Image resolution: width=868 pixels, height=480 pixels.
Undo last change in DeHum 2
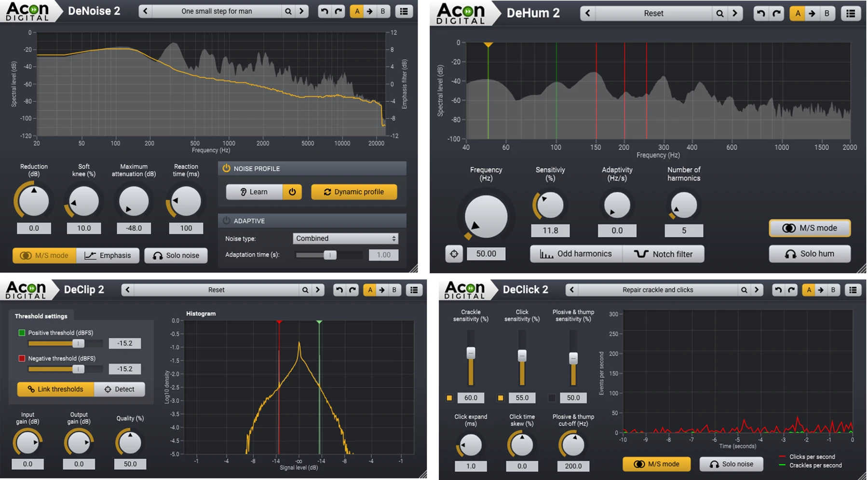coord(761,14)
